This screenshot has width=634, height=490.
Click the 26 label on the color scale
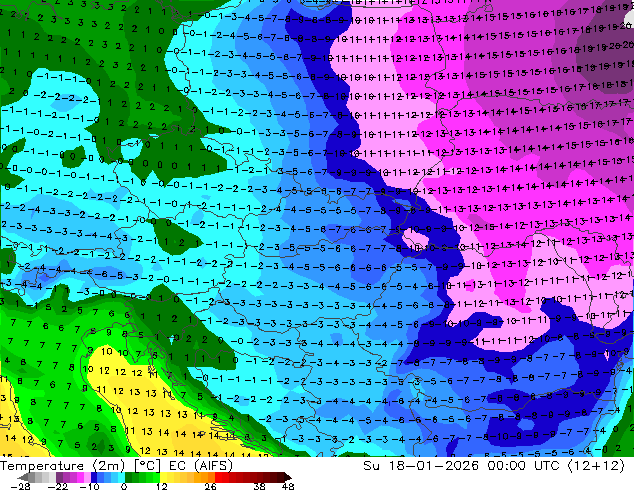coord(210,486)
